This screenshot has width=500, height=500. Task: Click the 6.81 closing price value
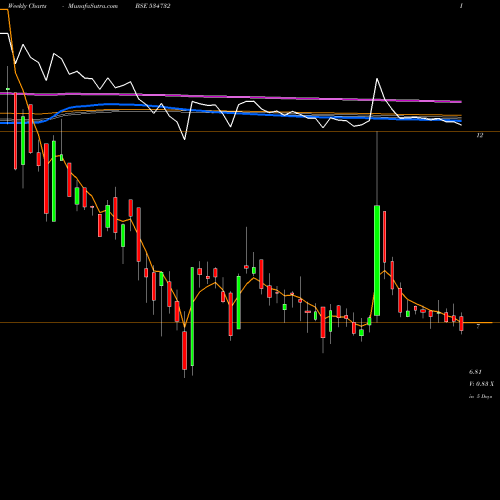[x=476, y=372]
